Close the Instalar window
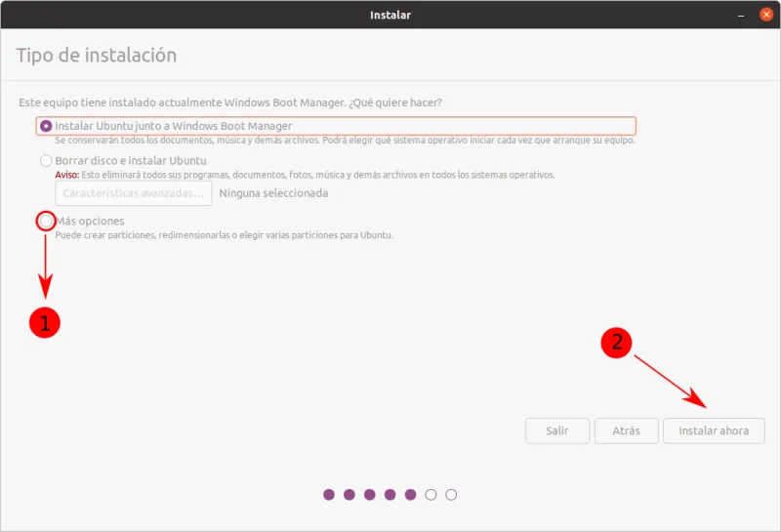 click(x=766, y=15)
